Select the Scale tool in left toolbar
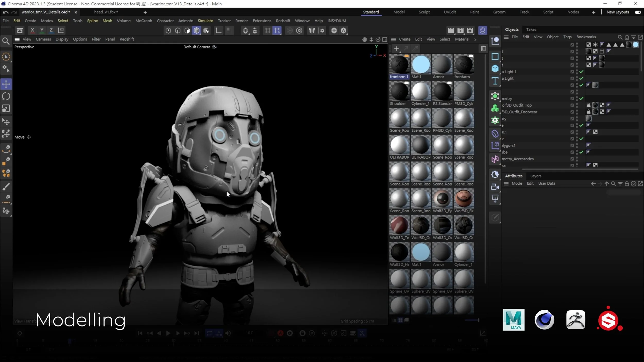644x362 pixels. (x=6, y=108)
